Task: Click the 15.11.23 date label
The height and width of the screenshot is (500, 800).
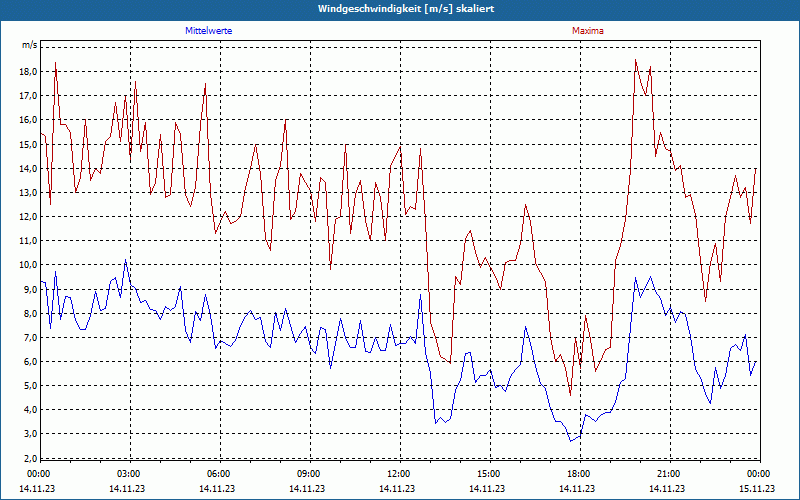Action: pyautogui.click(x=757, y=488)
